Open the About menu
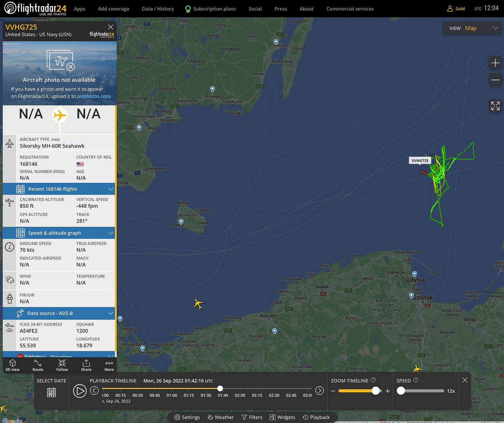The height and width of the screenshot is (423, 504). (x=307, y=9)
